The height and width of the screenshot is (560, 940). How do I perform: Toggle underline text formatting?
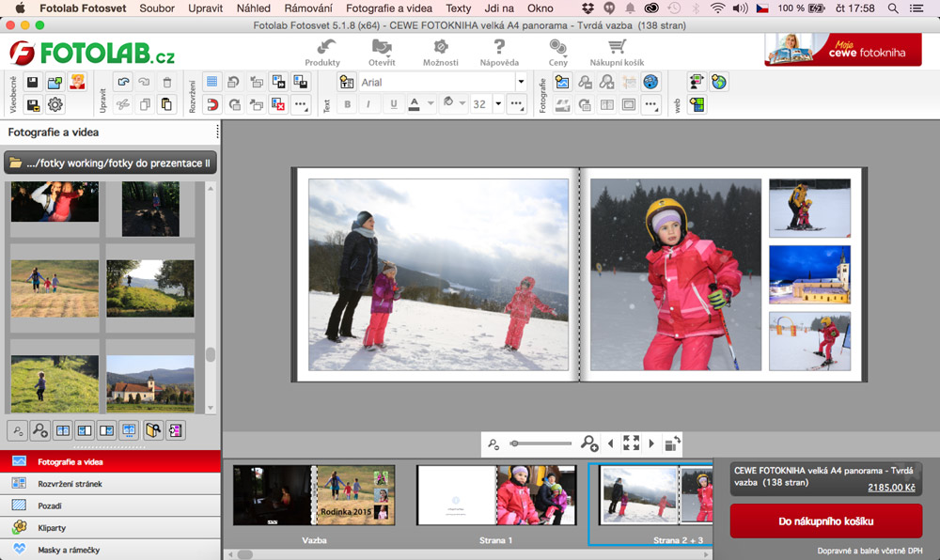tap(393, 104)
